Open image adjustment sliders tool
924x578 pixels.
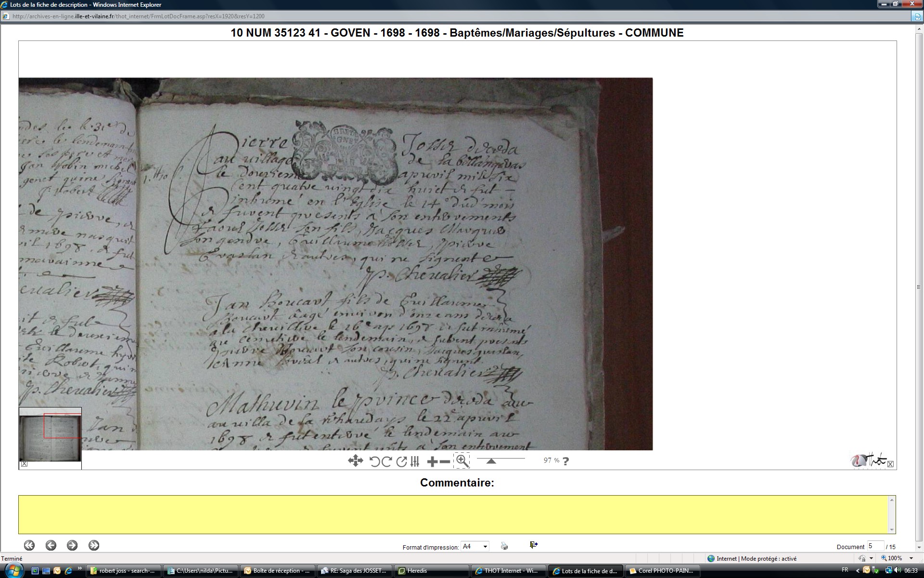pos(415,461)
